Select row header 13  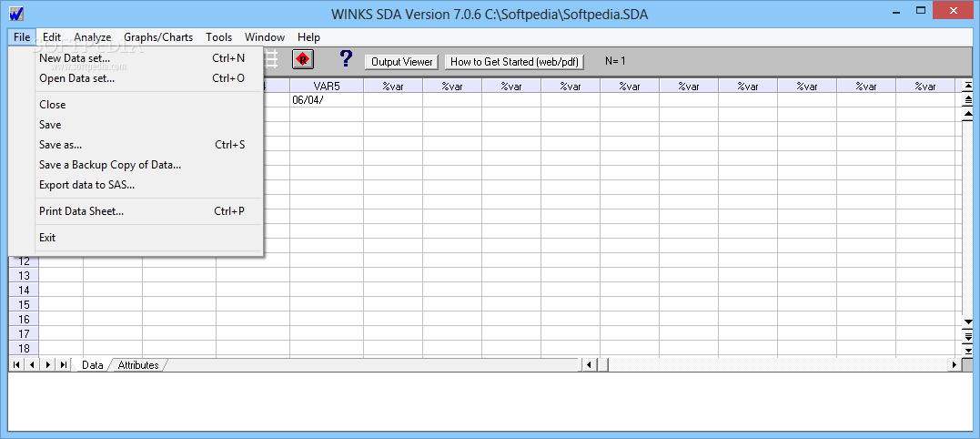[x=24, y=275]
